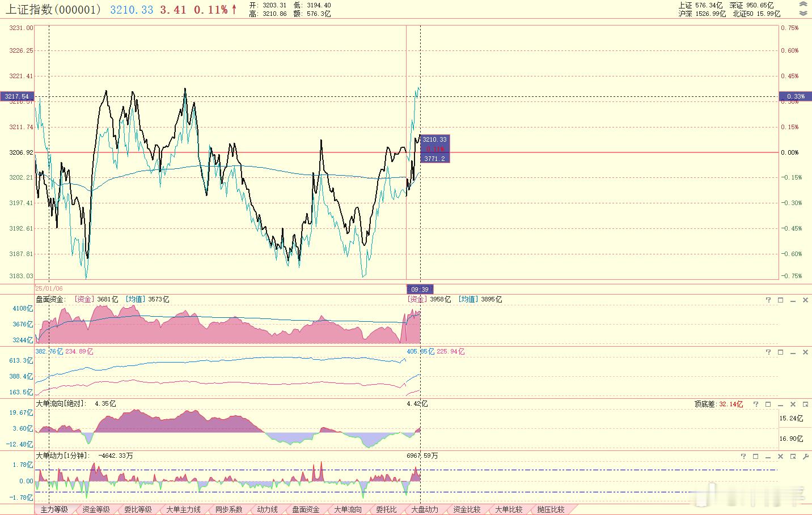
Task: Click the 大单流向[绝对] panel title
Action: pyautogui.click(x=61, y=404)
